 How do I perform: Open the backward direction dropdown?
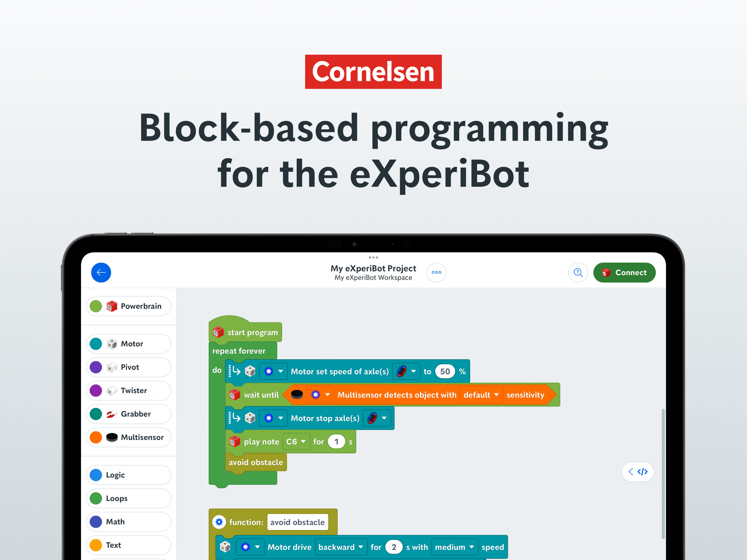341,547
